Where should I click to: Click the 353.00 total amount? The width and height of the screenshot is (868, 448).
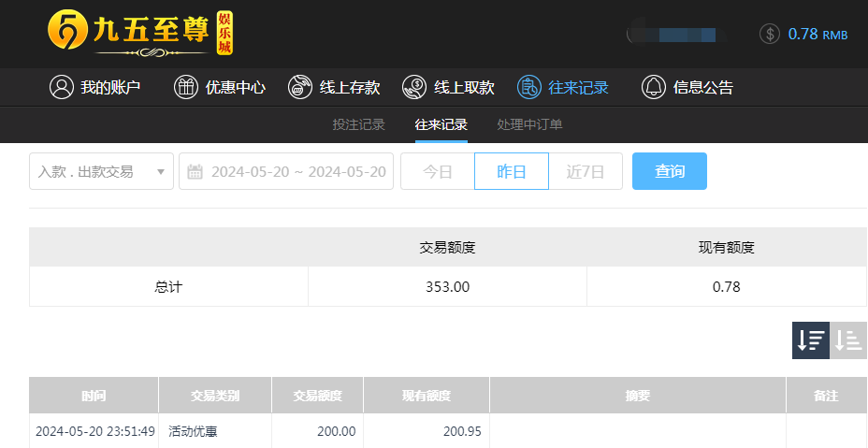(x=447, y=287)
